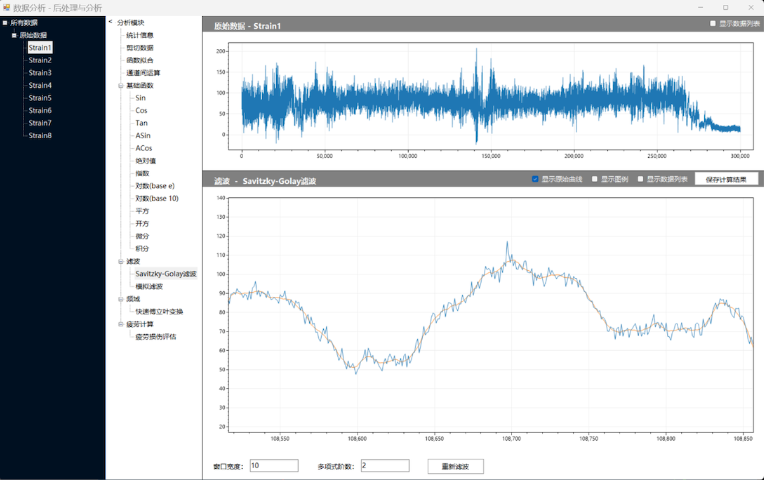The height and width of the screenshot is (480, 767).
Task: Uncheck 显示原始曲线 checkbox
Action: point(535,179)
